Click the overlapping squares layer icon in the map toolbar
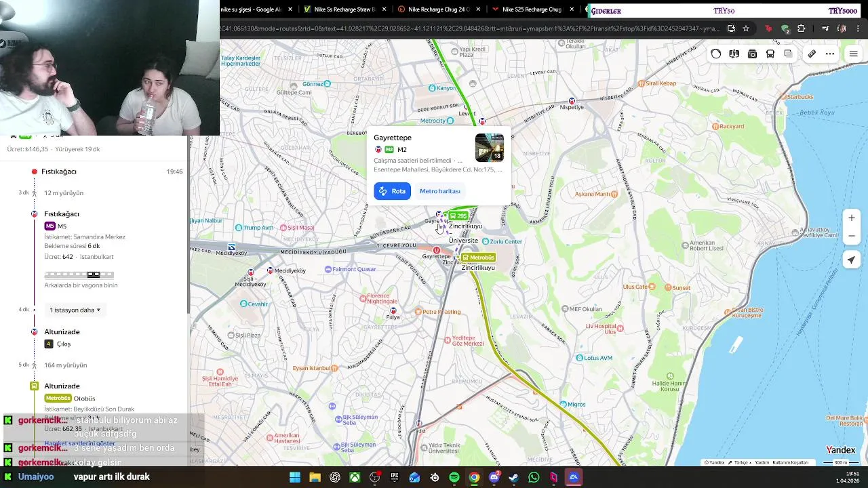The width and height of the screenshot is (868, 488). (788, 54)
